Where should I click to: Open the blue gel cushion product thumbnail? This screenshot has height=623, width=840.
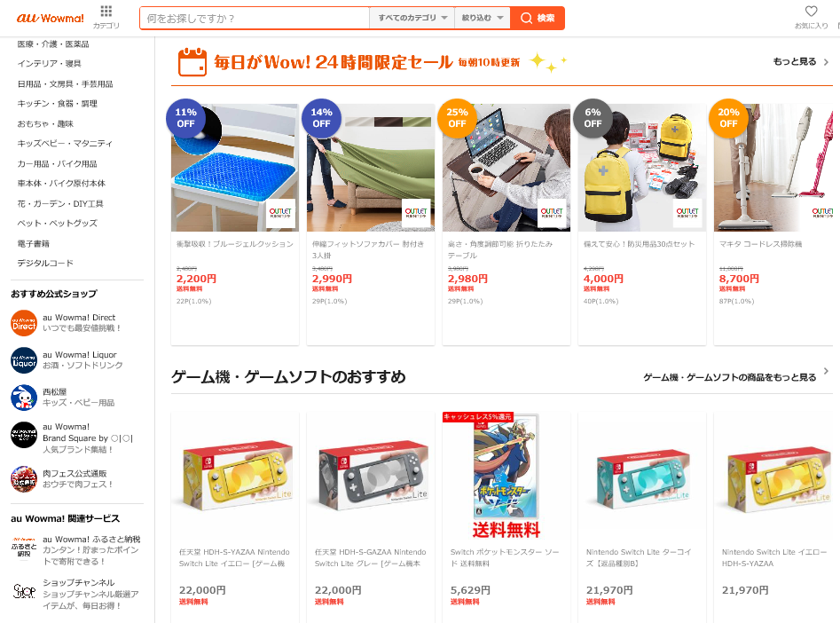[x=235, y=167]
